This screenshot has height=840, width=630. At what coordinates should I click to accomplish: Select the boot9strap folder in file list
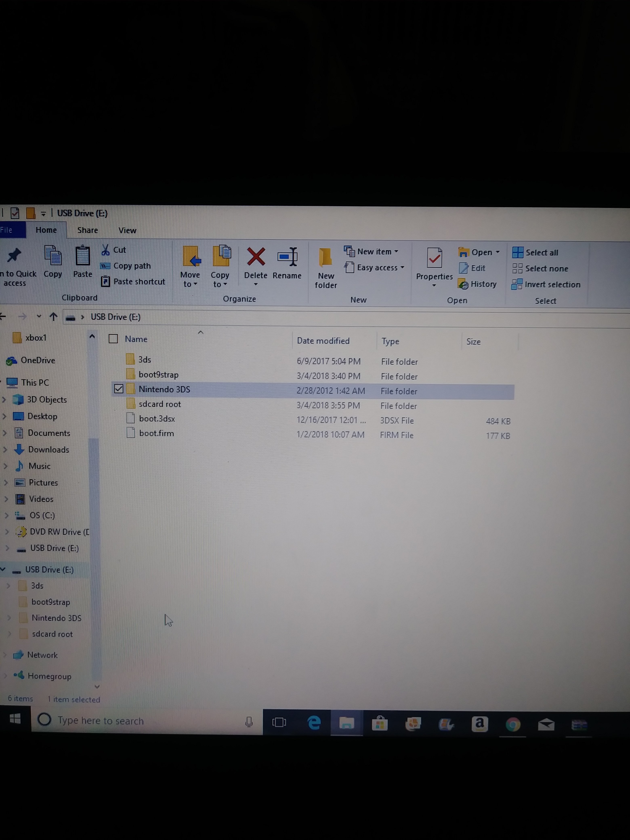pyautogui.click(x=158, y=374)
